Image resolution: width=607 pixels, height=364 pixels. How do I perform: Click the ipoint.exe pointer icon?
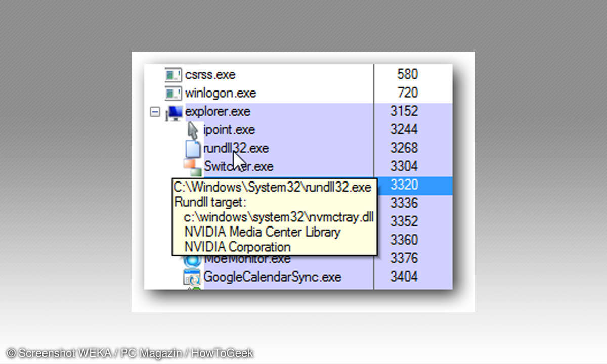[x=193, y=130]
